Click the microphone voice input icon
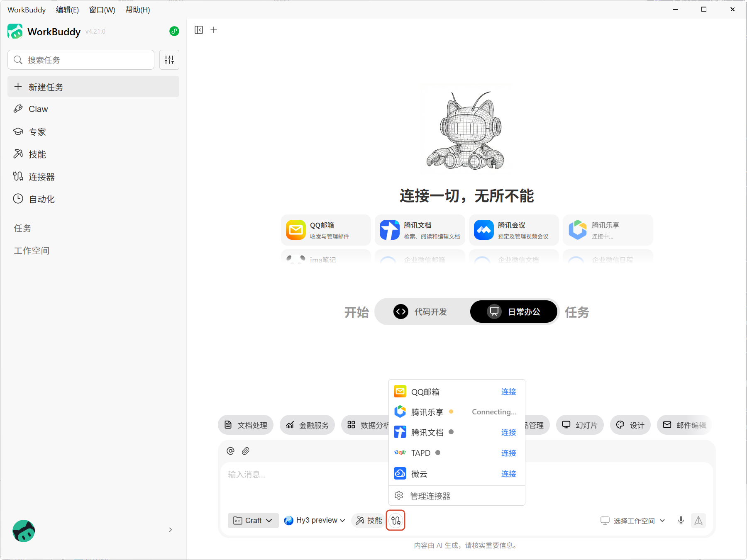 pyautogui.click(x=681, y=520)
